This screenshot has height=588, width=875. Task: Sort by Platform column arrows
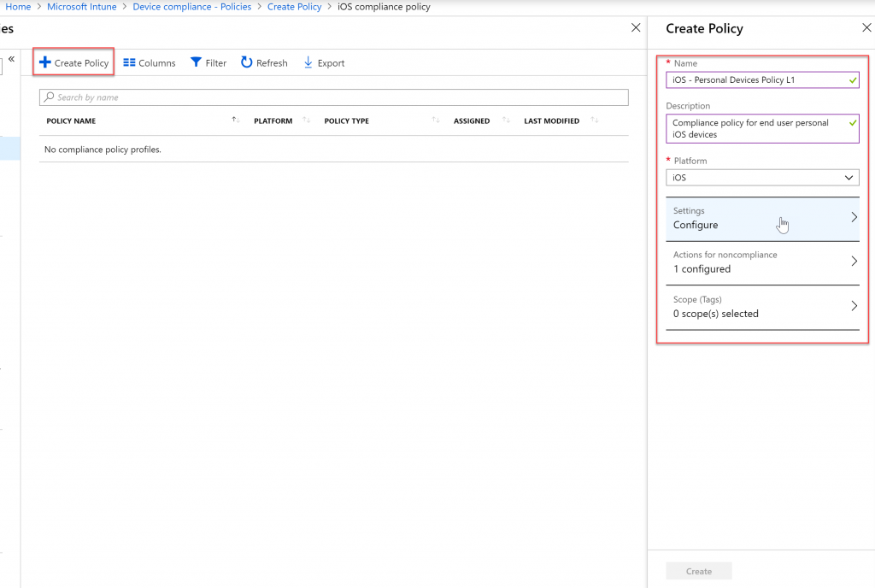click(307, 120)
